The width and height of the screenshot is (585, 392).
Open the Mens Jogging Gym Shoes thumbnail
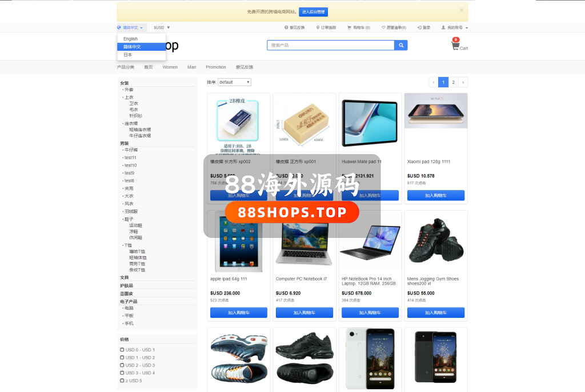(436, 241)
